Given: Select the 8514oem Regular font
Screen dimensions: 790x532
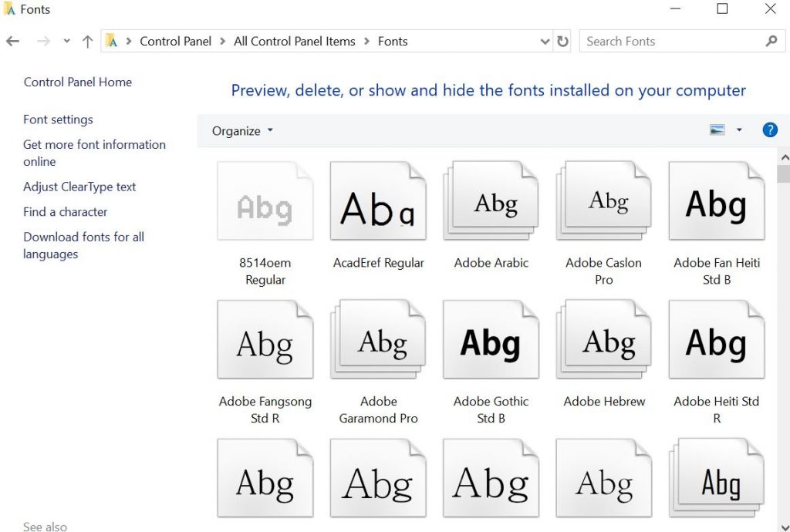Looking at the screenshot, I should (265, 200).
